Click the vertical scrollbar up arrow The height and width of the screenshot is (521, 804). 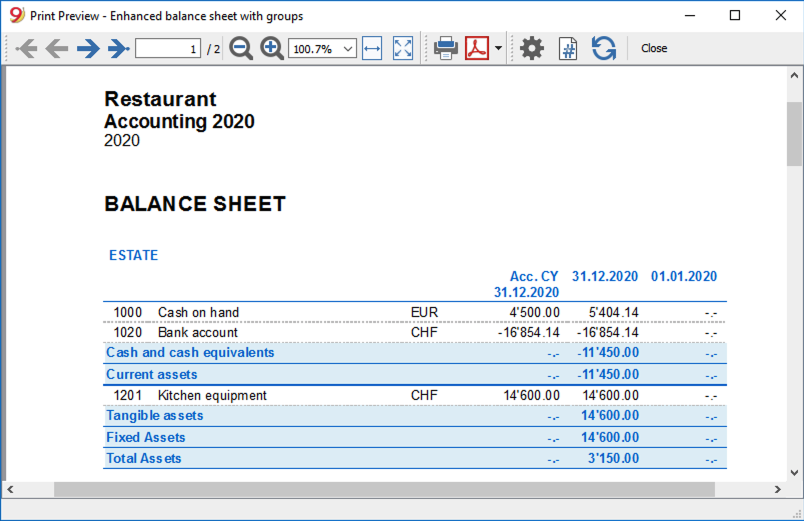(x=794, y=75)
